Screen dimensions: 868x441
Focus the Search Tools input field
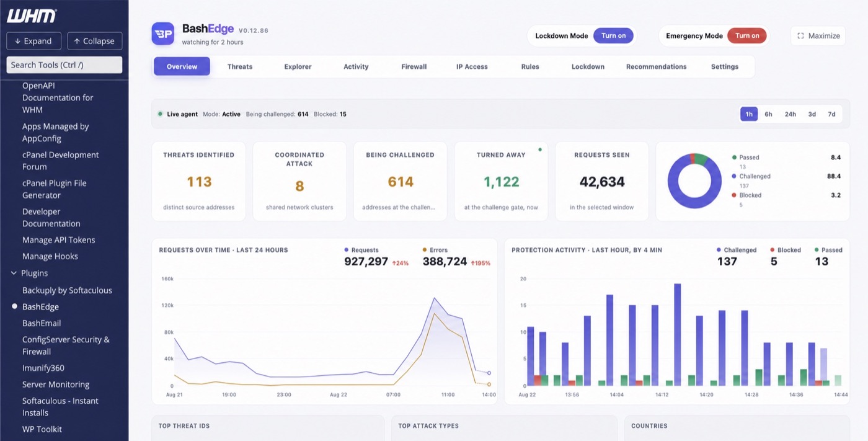64,65
